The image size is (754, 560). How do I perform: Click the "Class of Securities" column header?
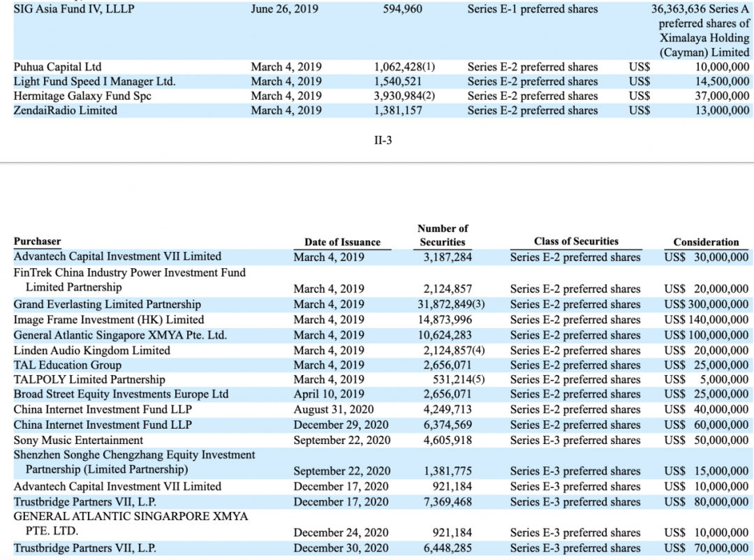tap(575, 242)
